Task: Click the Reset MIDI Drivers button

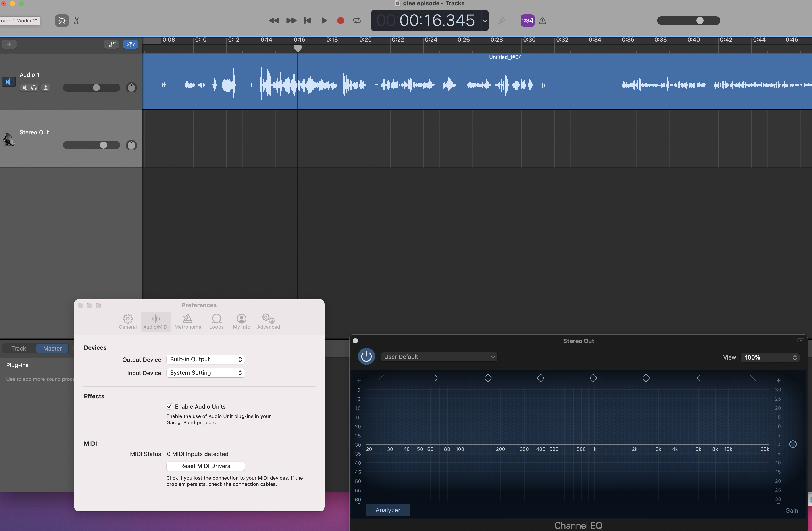Action: tap(205, 466)
